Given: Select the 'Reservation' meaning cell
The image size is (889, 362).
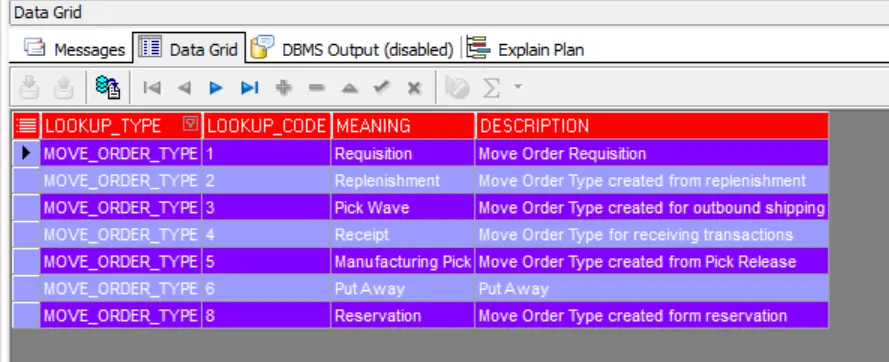Looking at the screenshot, I should click(x=403, y=315).
